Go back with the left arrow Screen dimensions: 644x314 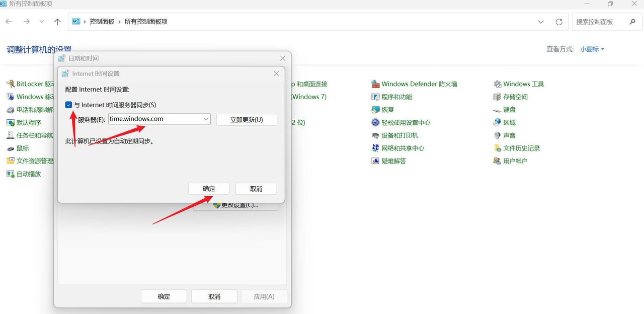[x=9, y=22]
